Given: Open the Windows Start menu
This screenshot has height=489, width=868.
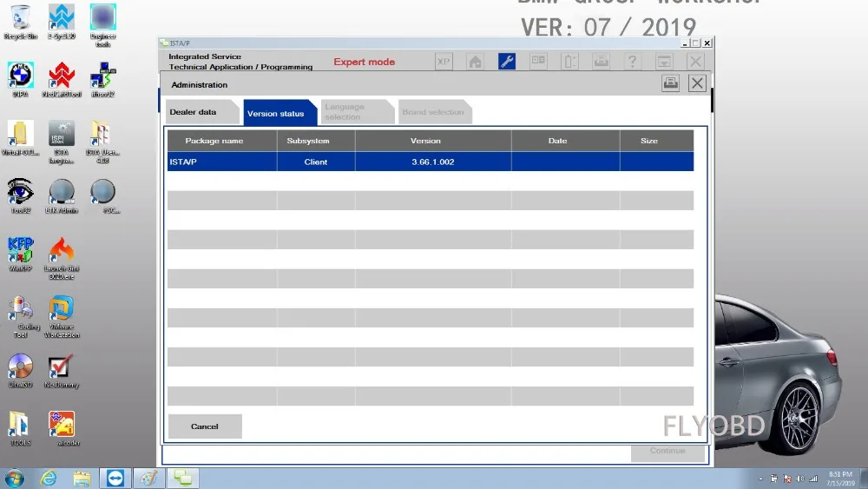Looking at the screenshot, I should click(x=15, y=478).
